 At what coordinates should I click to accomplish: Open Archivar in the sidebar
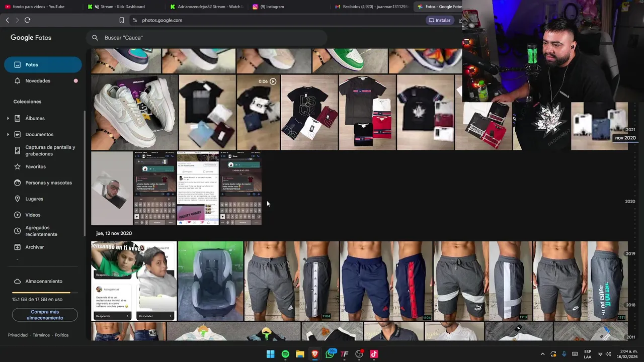pyautogui.click(x=35, y=247)
